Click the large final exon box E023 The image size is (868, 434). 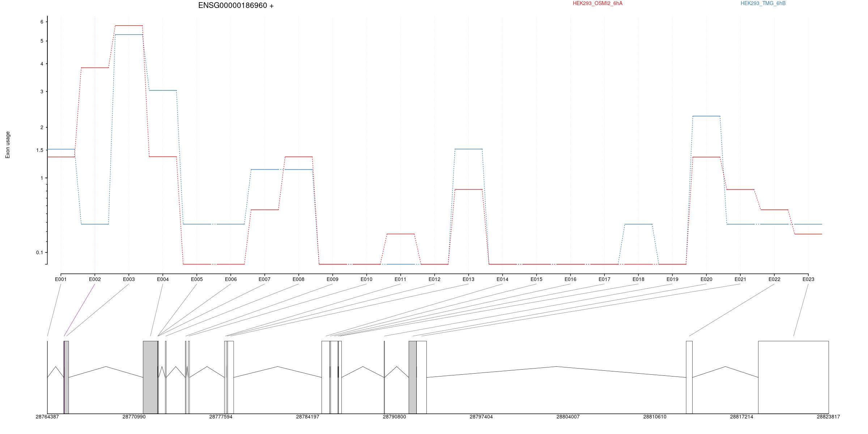coord(793,377)
